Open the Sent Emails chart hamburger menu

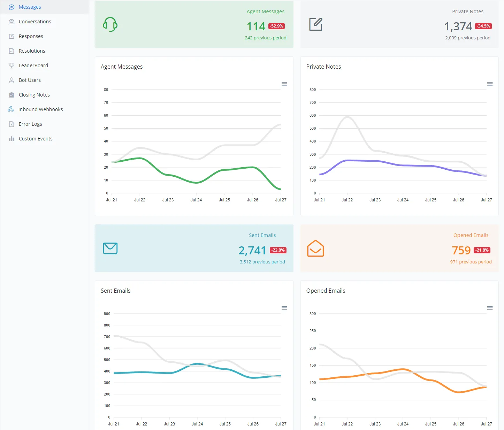coord(284,308)
